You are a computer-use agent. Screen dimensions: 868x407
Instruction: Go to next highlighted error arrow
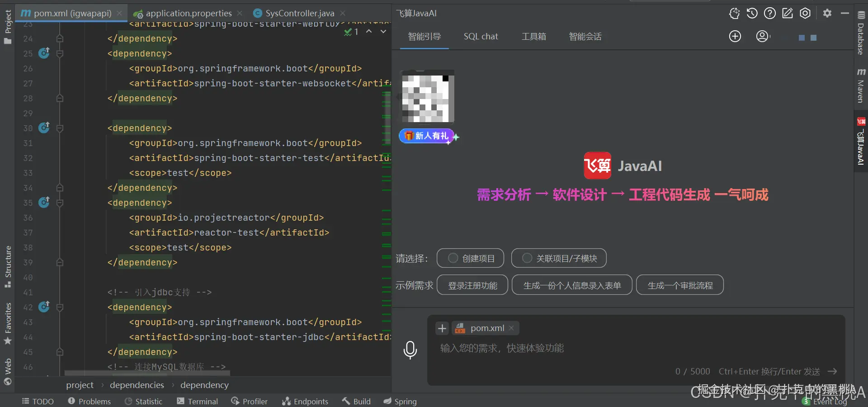383,32
